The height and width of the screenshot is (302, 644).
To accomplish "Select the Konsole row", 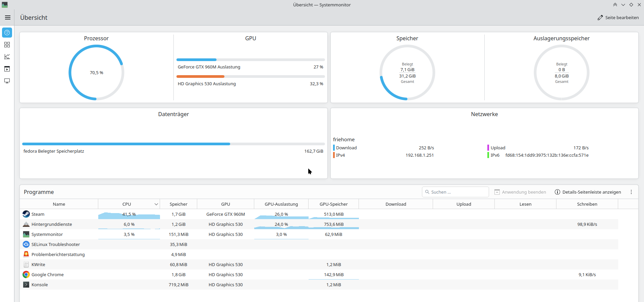I will [x=40, y=285].
